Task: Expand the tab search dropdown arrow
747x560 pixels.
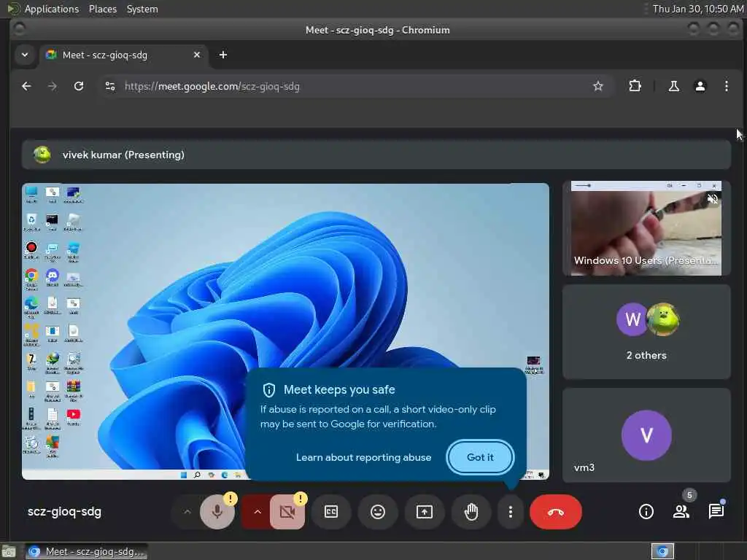Action: click(25, 55)
